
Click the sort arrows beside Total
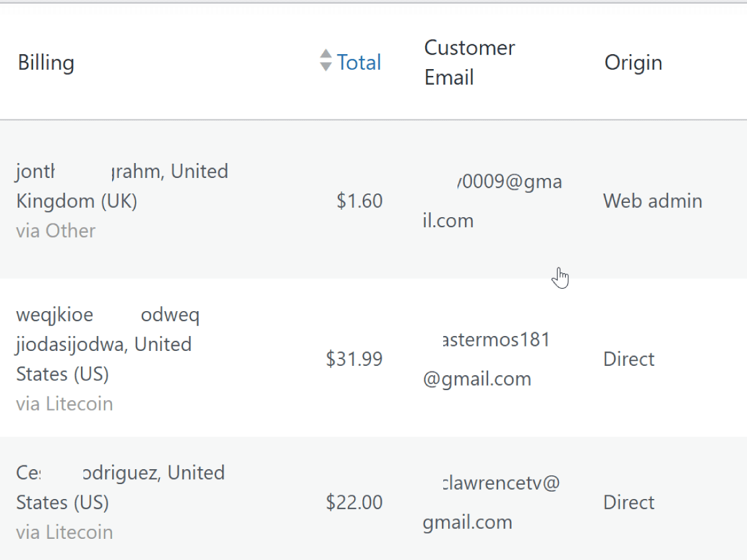click(326, 60)
